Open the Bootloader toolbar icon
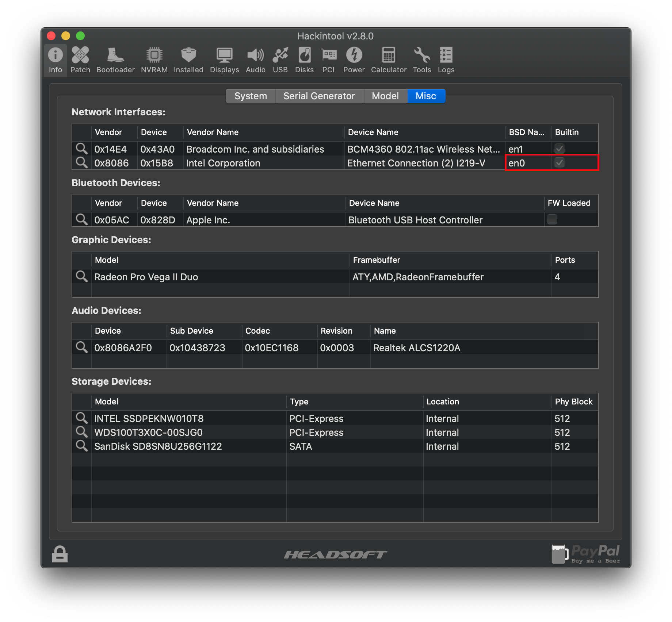This screenshot has height=622, width=672. point(115,60)
